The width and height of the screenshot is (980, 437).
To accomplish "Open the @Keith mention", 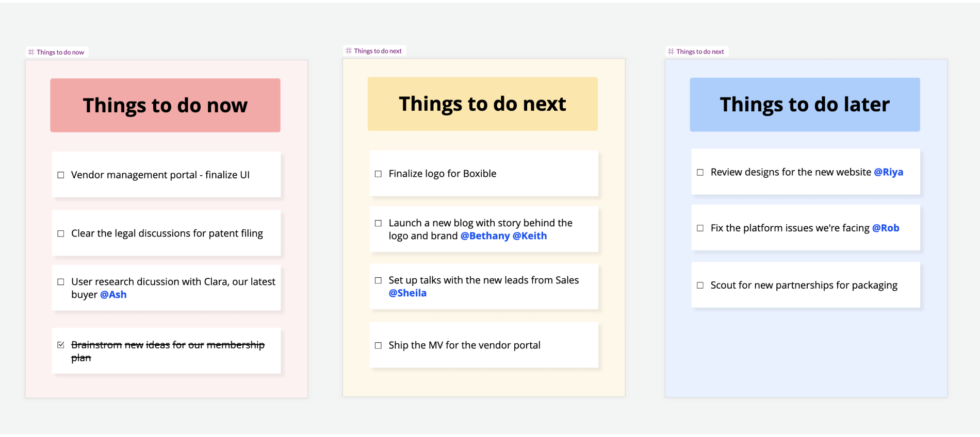I will tap(530, 236).
